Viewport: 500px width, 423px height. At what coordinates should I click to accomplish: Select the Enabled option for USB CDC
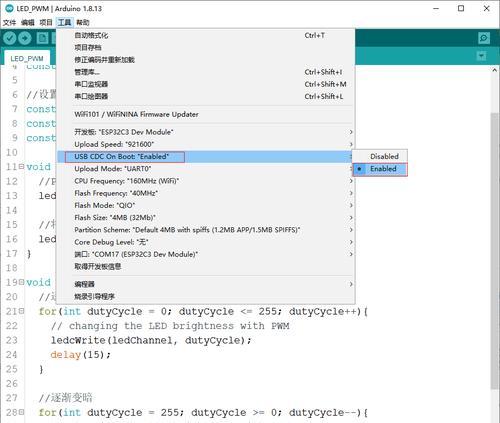pos(380,169)
